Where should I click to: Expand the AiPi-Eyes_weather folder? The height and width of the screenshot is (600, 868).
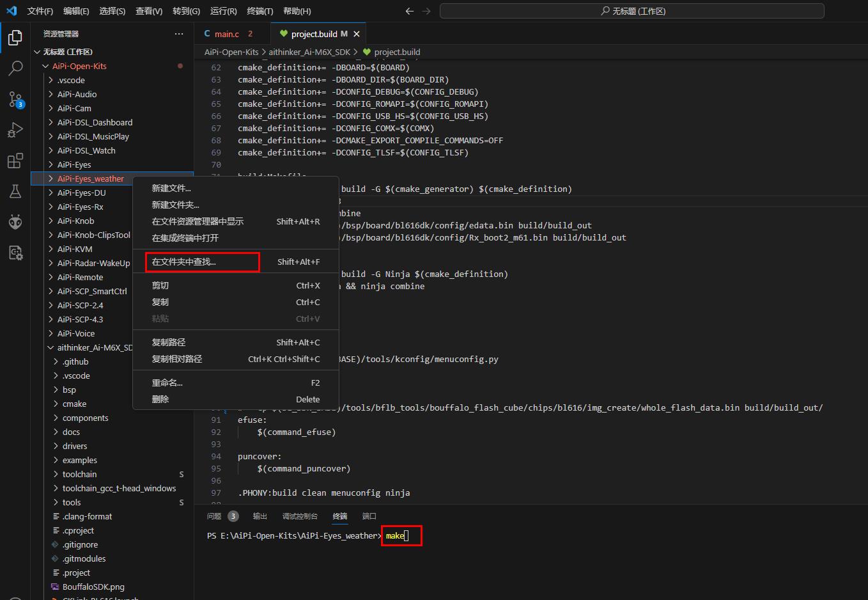pos(50,178)
